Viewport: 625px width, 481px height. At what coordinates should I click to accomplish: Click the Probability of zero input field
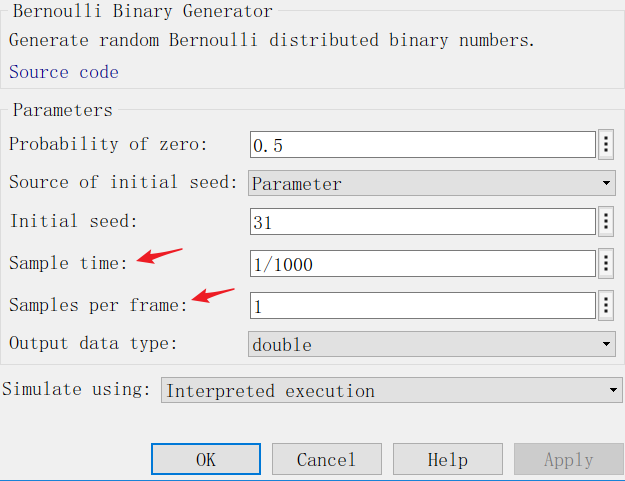point(423,145)
